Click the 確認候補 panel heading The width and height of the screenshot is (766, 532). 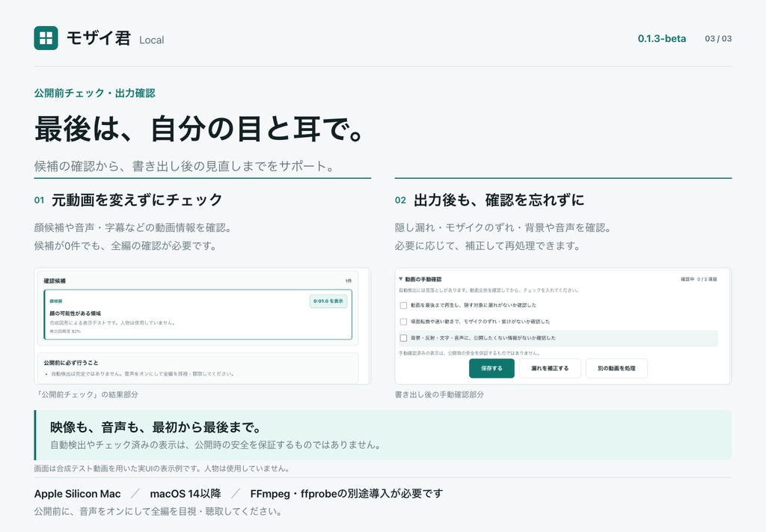pyautogui.click(x=55, y=281)
